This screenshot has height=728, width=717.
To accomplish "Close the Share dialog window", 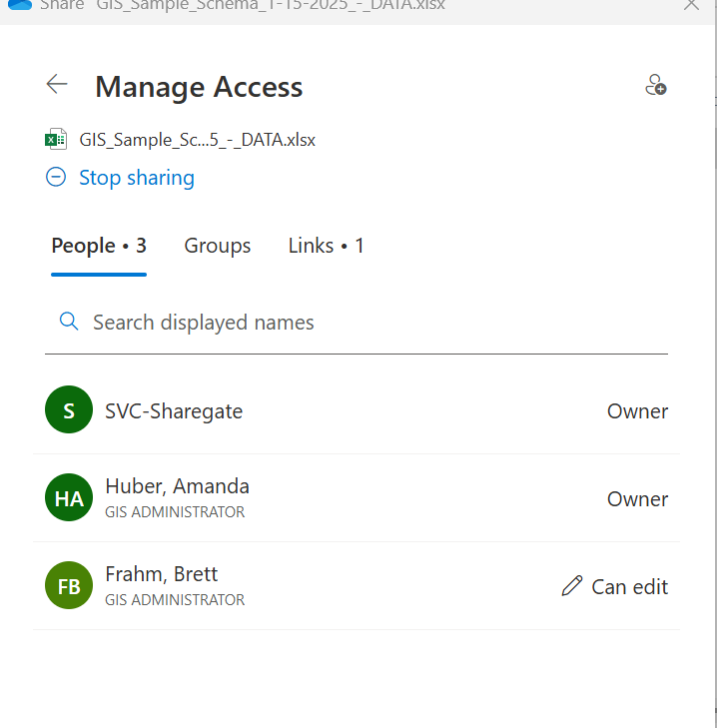I will click(x=691, y=5).
